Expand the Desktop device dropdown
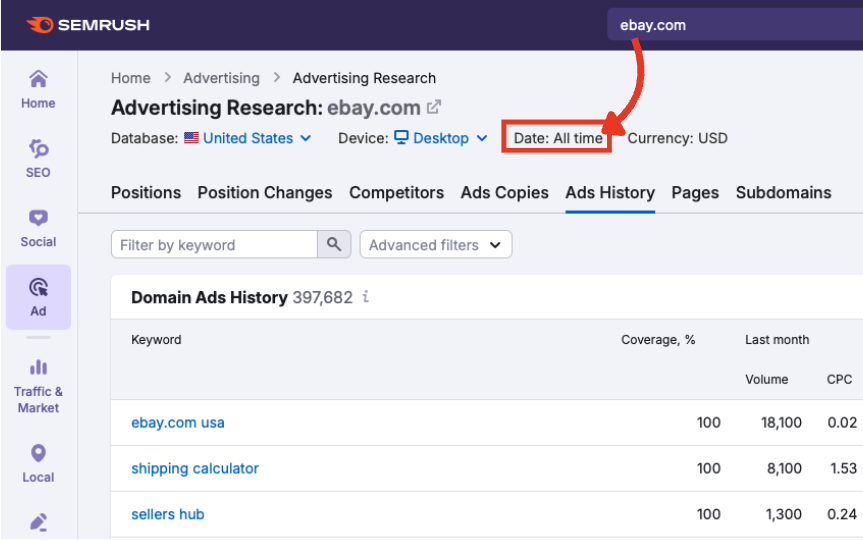 [x=440, y=138]
